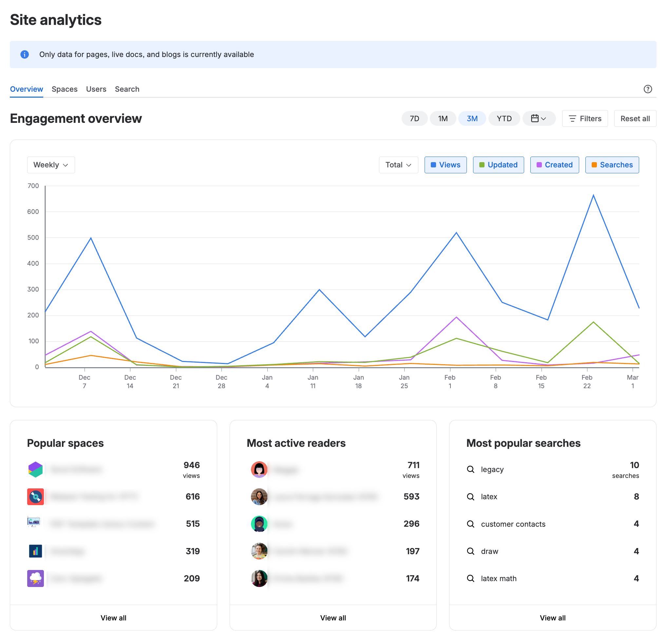Open the Total metric dropdown
The image size is (667, 644).
pyautogui.click(x=398, y=165)
